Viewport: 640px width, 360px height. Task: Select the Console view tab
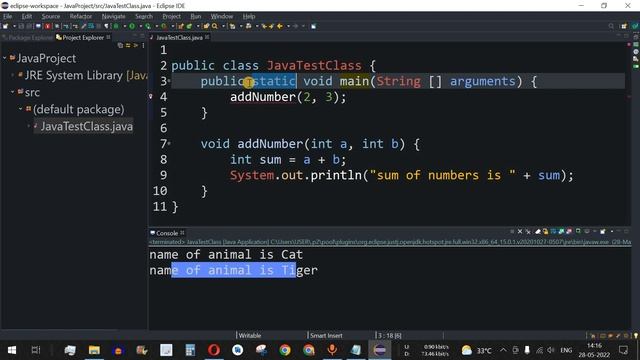[167, 233]
